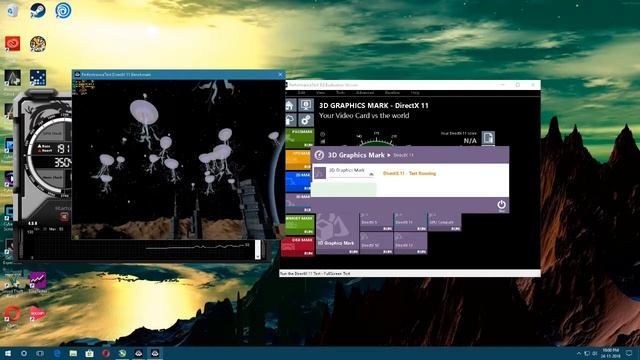Image resolution: width=640 pixels, height=360 pixels.
Task: Click the DirectX 11 breadcrumb in purple header
Action: pos(403,156)
